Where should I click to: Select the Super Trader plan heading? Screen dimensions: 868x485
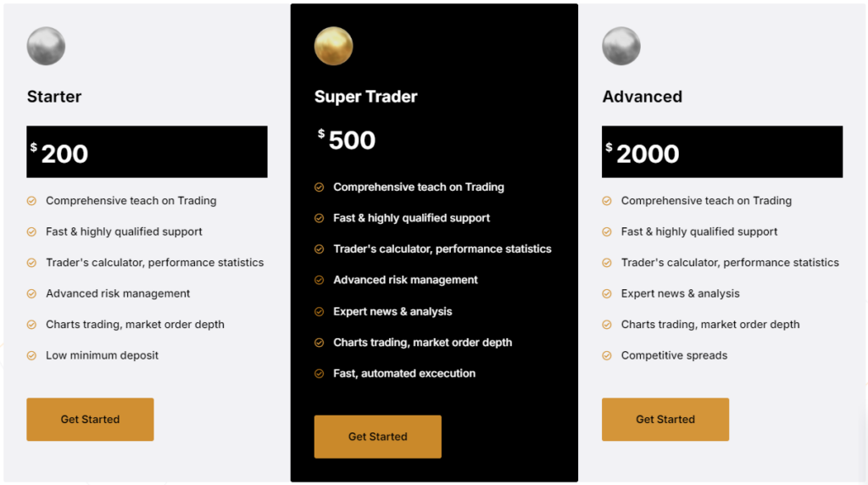point(366,97)
